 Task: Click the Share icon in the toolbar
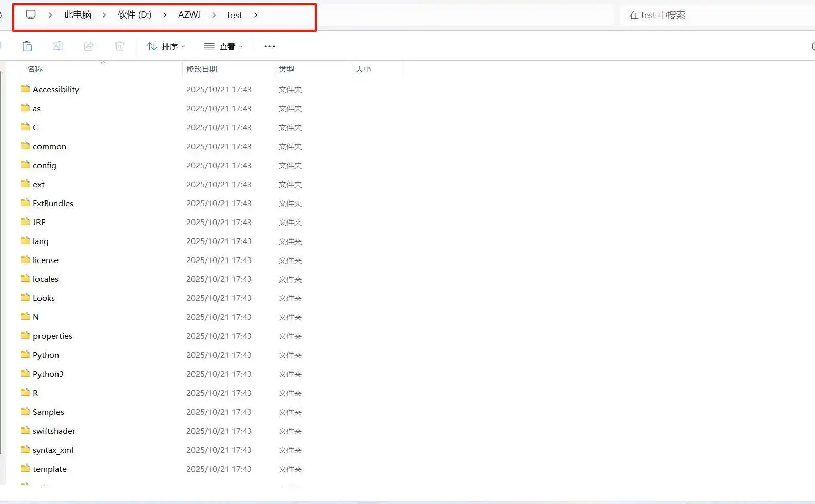click(x=89, y=46)
